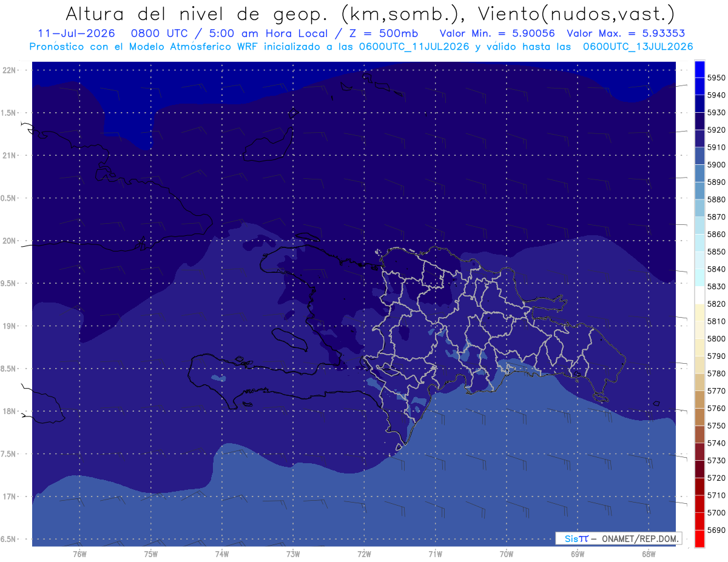Click the legend value 5810

pos(716,321)
